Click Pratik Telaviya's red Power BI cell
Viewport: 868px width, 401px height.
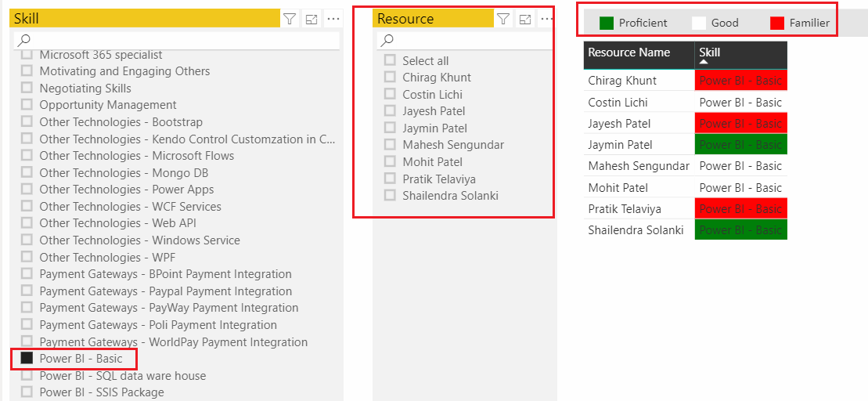(x=740, y=209)
